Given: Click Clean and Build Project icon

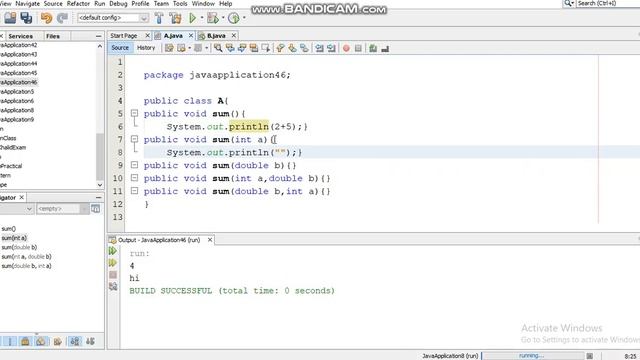Looking at the screenshot, I should point(176,18).
